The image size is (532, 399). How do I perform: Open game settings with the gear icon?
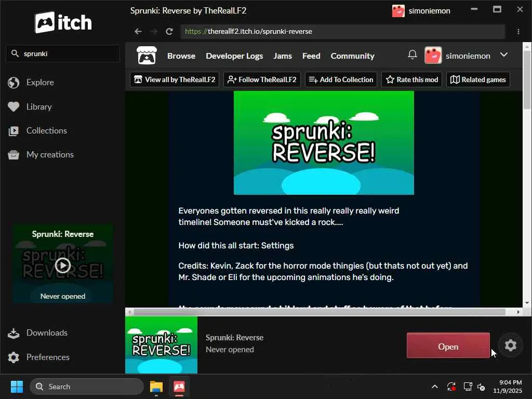(510, 345)
